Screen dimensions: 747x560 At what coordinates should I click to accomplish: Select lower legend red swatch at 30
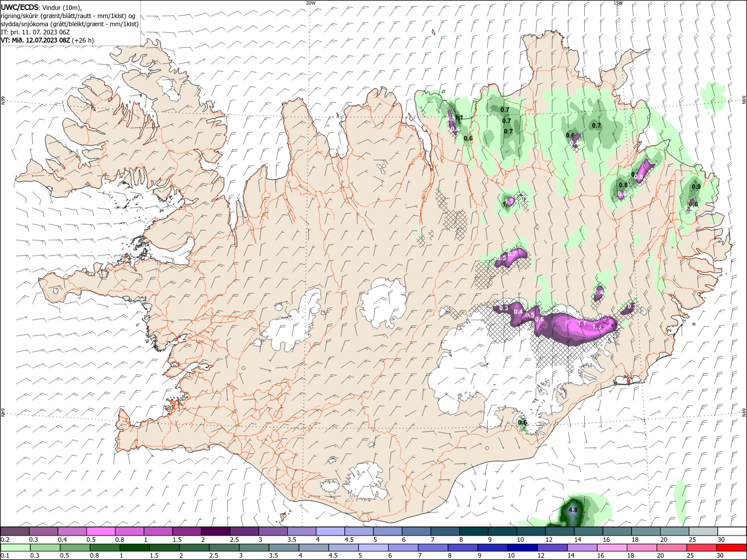[732, 547]
